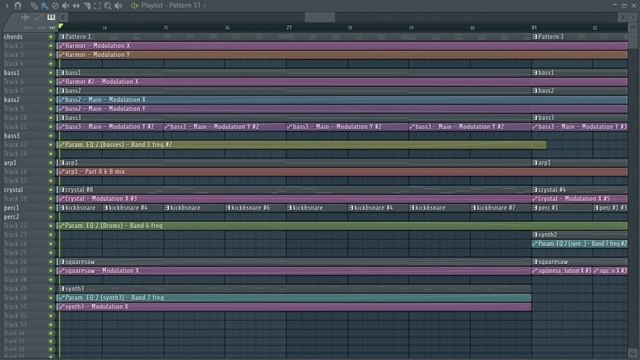Open the synth3 - Modulation X clip icon
The width and height of the screenshot is (640, 360).
coord(62,307)
